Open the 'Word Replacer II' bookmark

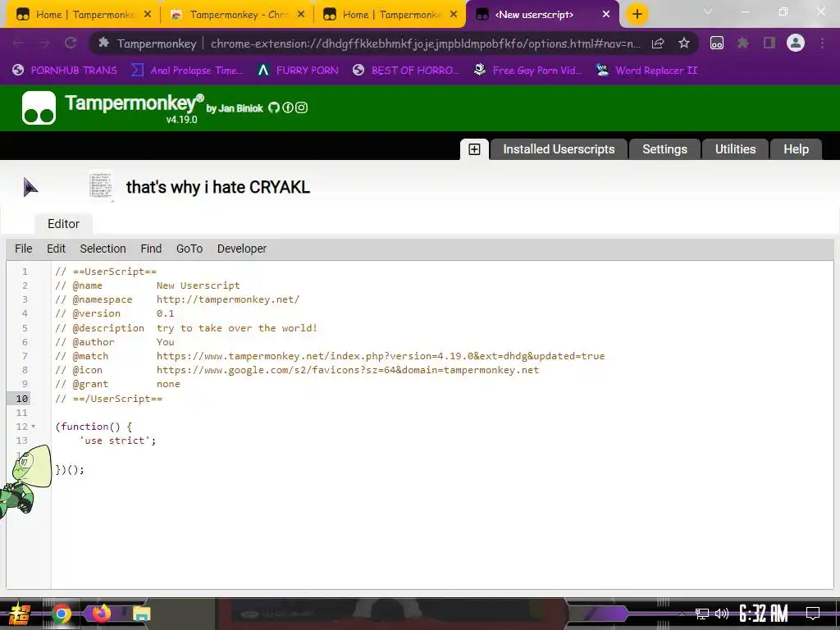point(647,71)
